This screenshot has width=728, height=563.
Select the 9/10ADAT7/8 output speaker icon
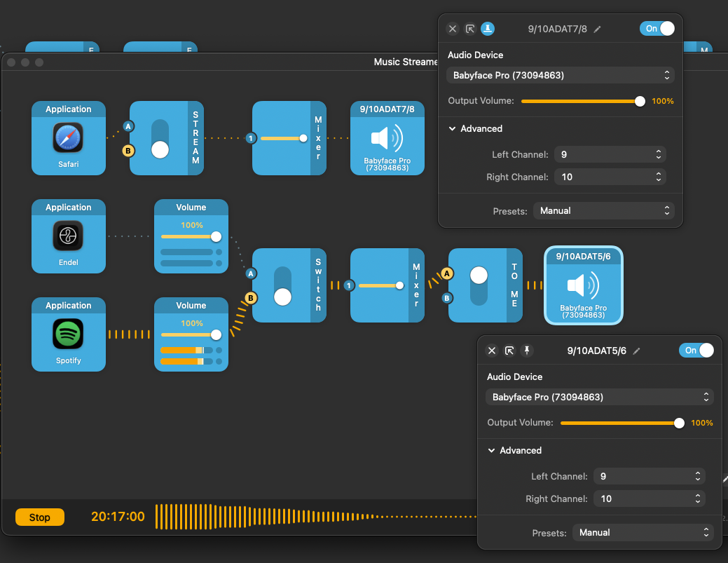point(387,138)
